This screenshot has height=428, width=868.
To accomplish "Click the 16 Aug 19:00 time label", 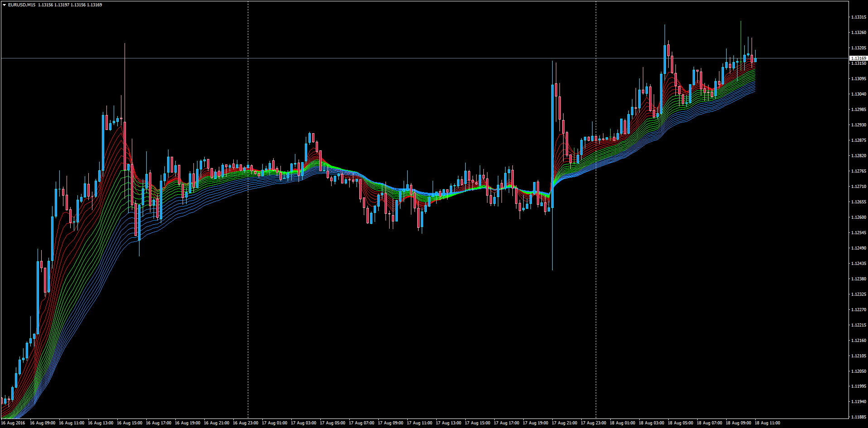I will [x=188, y=423].
